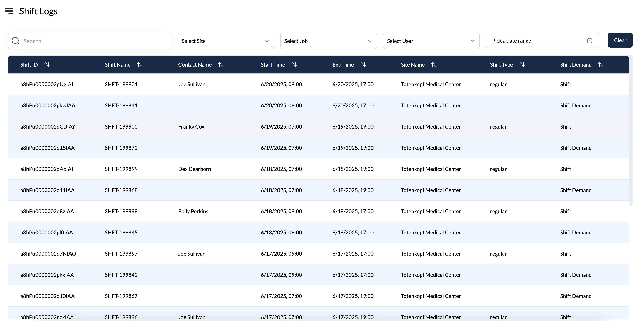Screen dimensions: 644x321
Task: Sort the table by Contact Name
Action: [x=221, y=64]
